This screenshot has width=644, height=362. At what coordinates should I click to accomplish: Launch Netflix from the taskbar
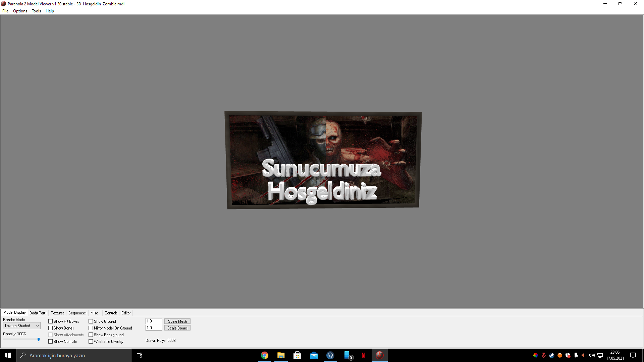coord(363,355)
